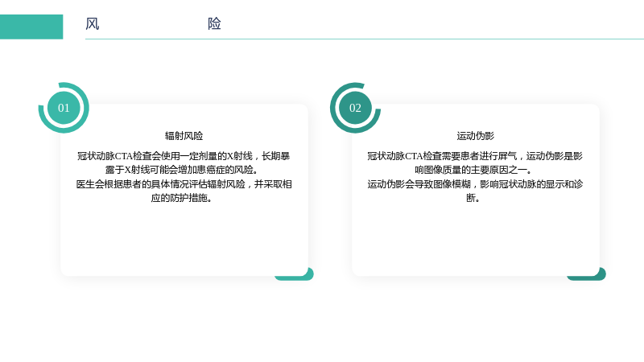Click the blank area of the right card

(476, 240)
